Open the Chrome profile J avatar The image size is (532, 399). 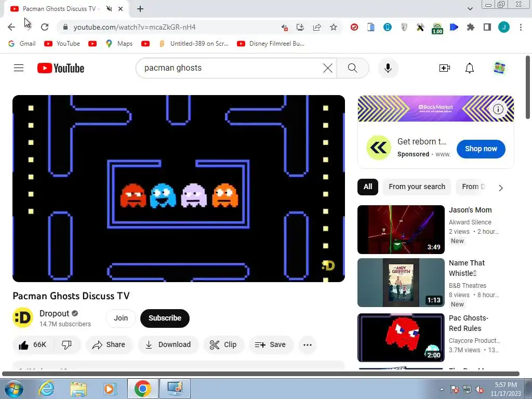click(504, 27)
